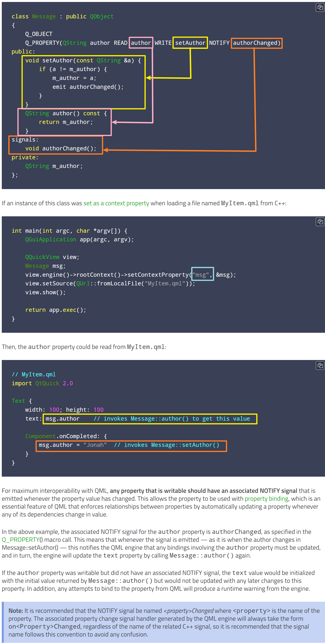
Task: Click 'Q_OBJECT' in the class code
Action: (x=39, y=34)
